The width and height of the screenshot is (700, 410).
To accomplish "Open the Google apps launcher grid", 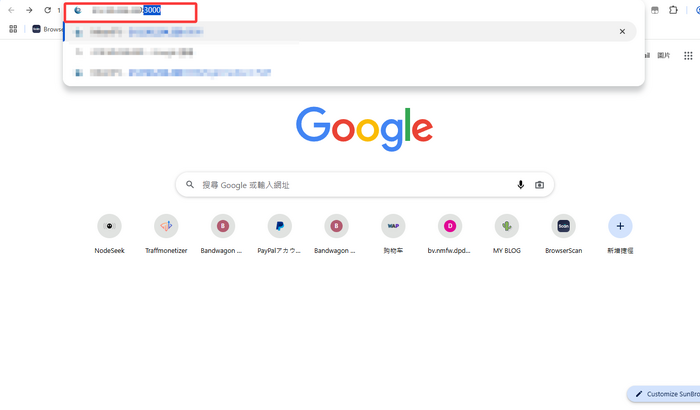I will point(688,56).
